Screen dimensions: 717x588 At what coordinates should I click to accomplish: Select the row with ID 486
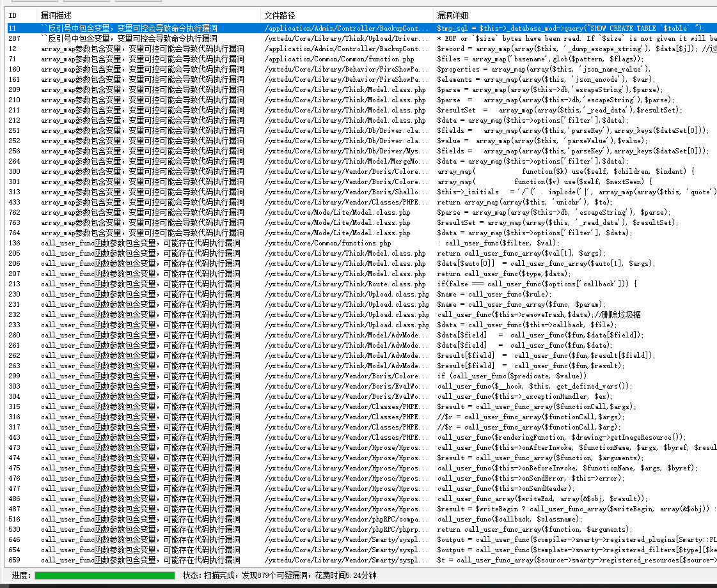362,499
